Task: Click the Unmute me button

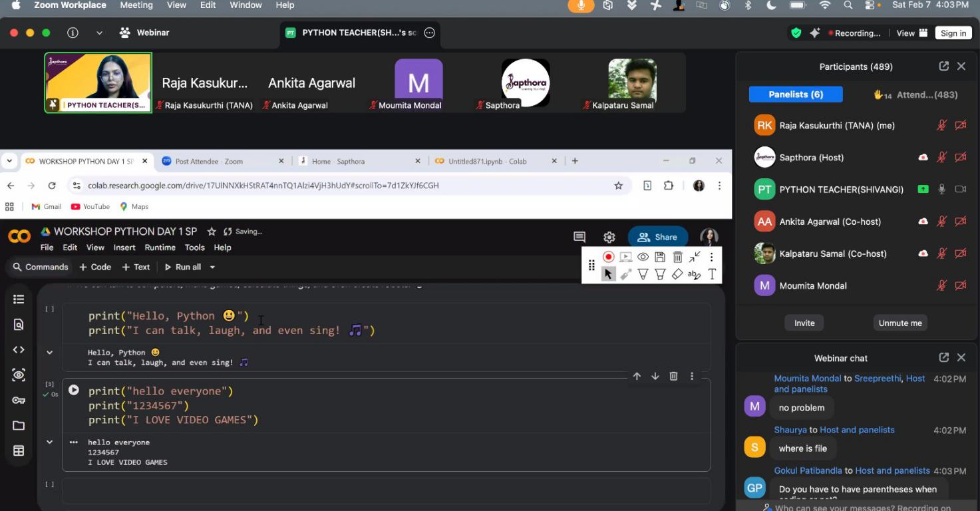Action: tap(899, 323)
